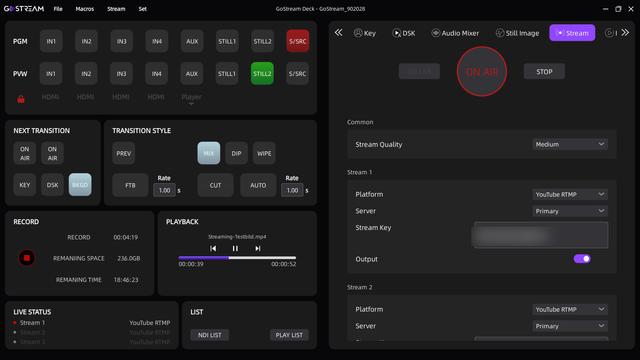Pause the playback video
Viewport: 640px width, 360px height.
coord(235,248)
